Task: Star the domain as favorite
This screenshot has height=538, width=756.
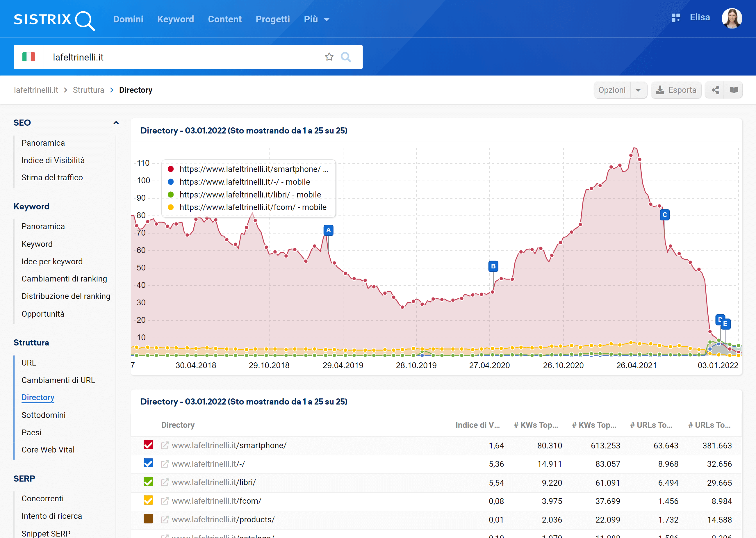Action: tap(329, 57)
